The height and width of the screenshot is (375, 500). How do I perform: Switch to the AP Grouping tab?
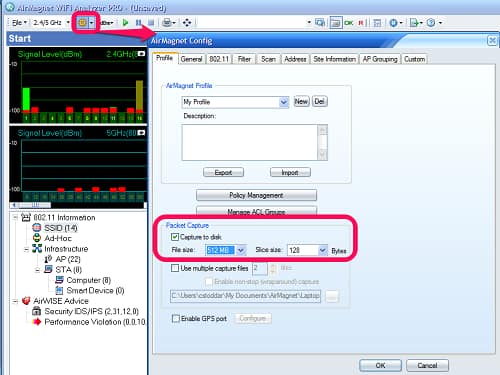380,59
